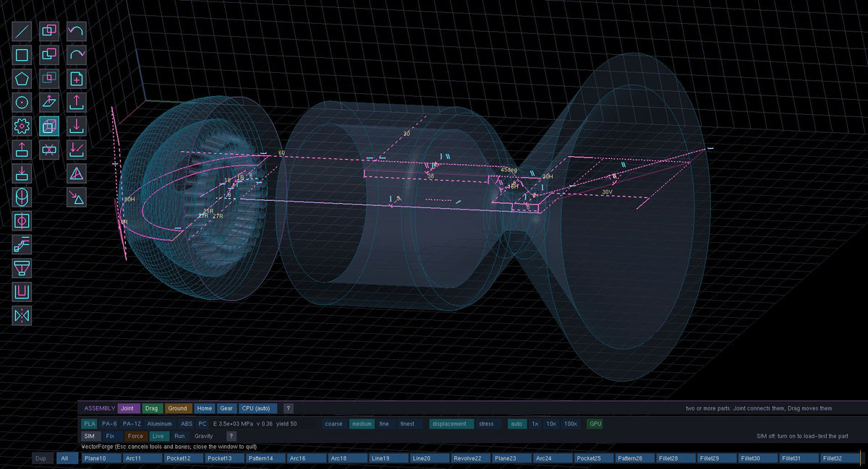Toggle the Live simulation option
This screenshot has height=469, width=868.
point(158,436)
